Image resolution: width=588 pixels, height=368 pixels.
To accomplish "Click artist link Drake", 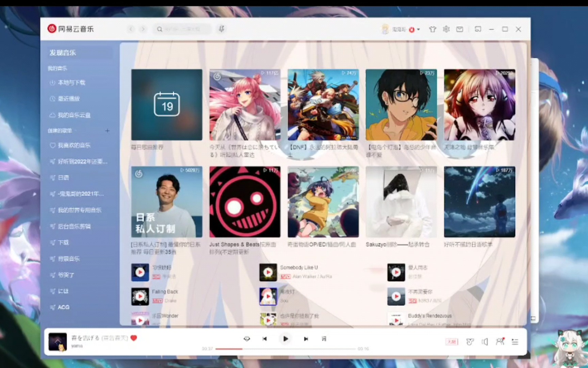I will pyautogui.click(x=170, y=301).
